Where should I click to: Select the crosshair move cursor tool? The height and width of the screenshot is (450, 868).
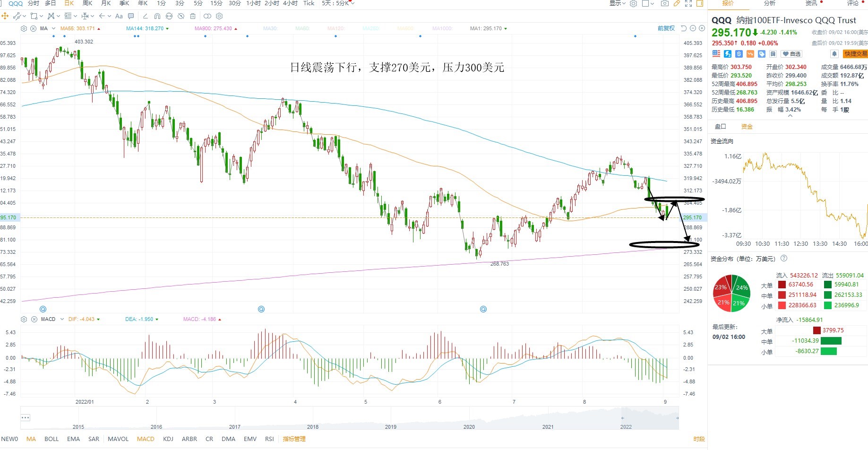point(5,16)
